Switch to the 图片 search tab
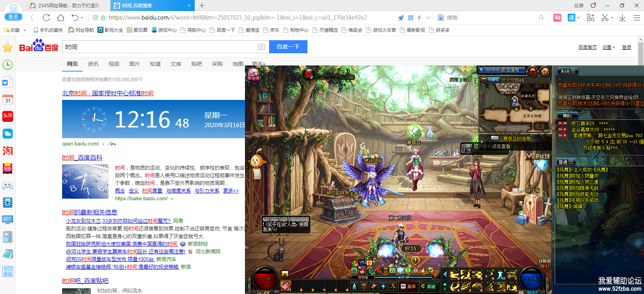 tap(135, 64)
